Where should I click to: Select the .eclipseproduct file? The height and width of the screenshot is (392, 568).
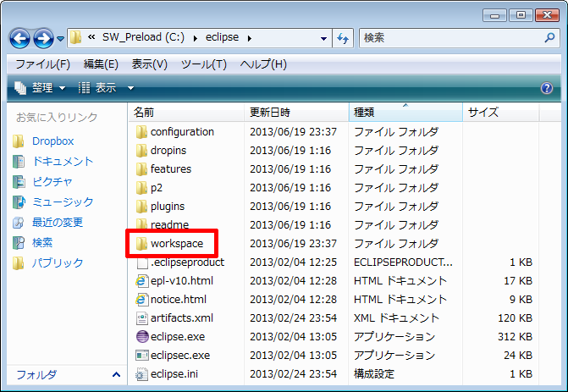pyautogui.click(x=187, y=262)
